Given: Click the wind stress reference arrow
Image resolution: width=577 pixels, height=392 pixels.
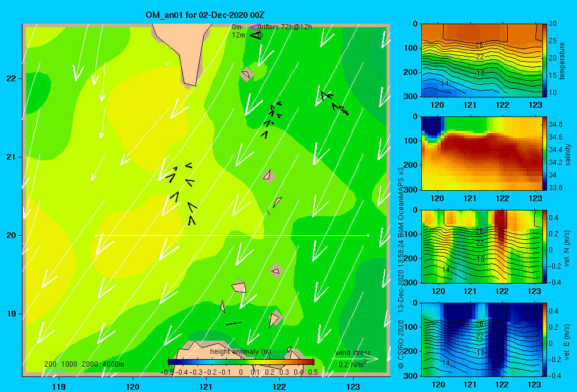Looking at the screenshot, I should coord(355,359).
